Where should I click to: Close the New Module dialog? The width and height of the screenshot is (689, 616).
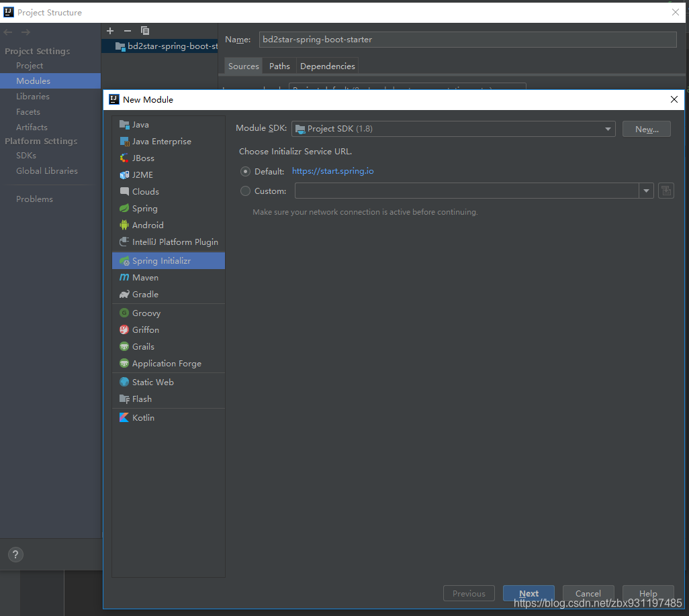point(674,100)
